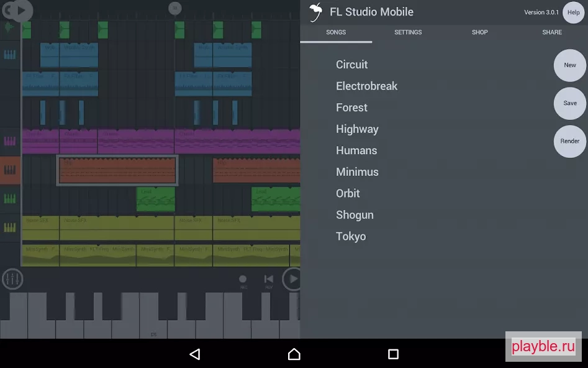
Task: Load the Electrobreak song
Action: tap(366, 86)
